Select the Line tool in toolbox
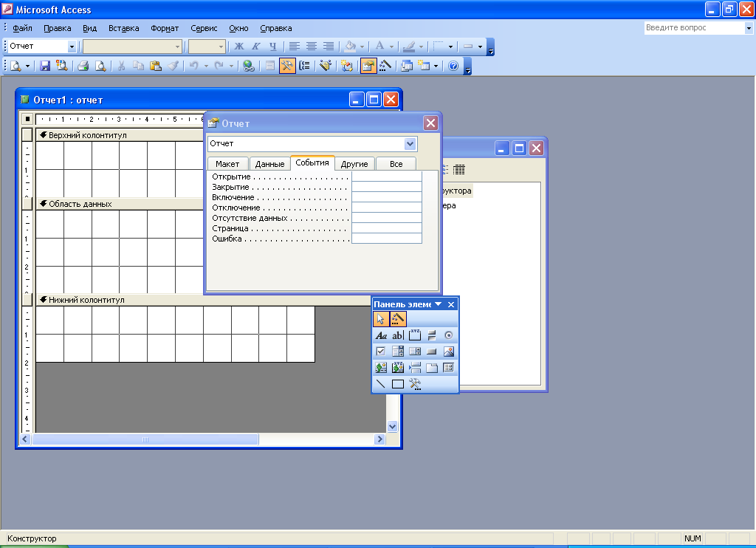Screen dimensions: 756x548 click(381, 384)
